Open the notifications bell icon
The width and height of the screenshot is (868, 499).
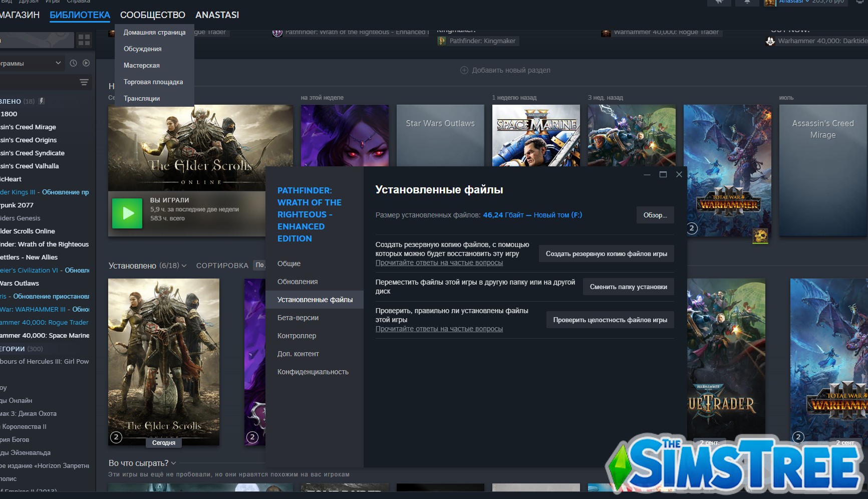(x=747, y=2)
